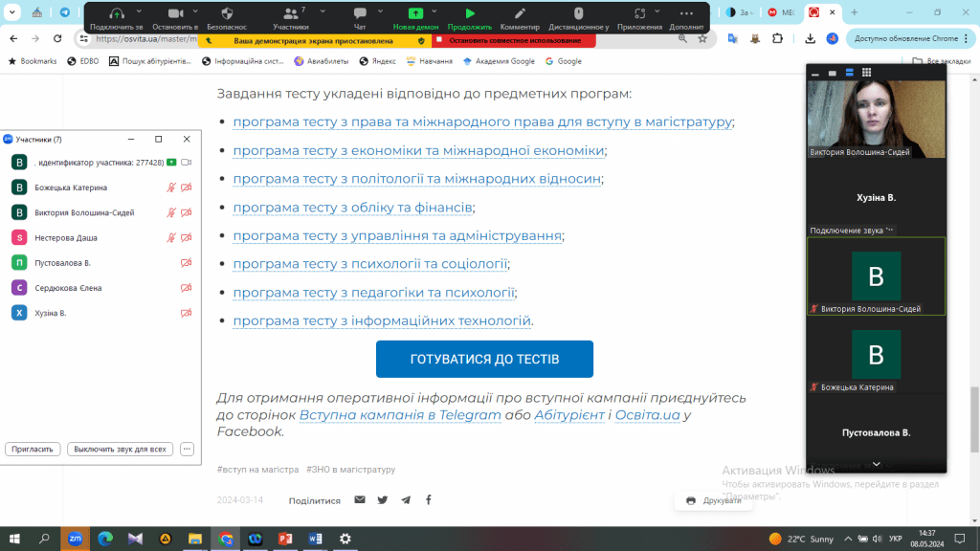Viewport: 980px width, 551px height.
Task: Click Remote Control mouse icon in Zoom
Action: (578, 17)
